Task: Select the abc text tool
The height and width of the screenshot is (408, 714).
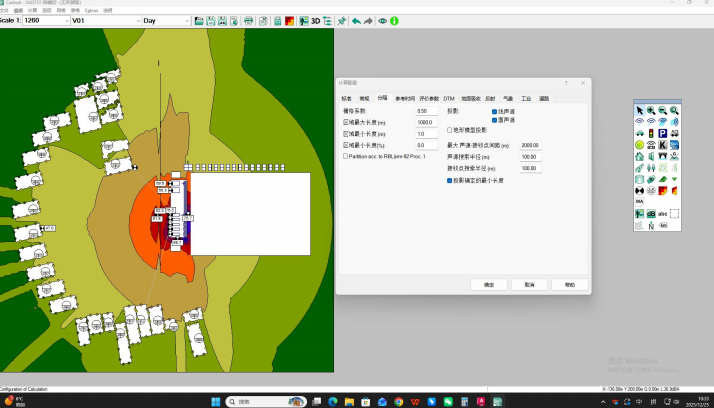Action: (x=663, y=214)
